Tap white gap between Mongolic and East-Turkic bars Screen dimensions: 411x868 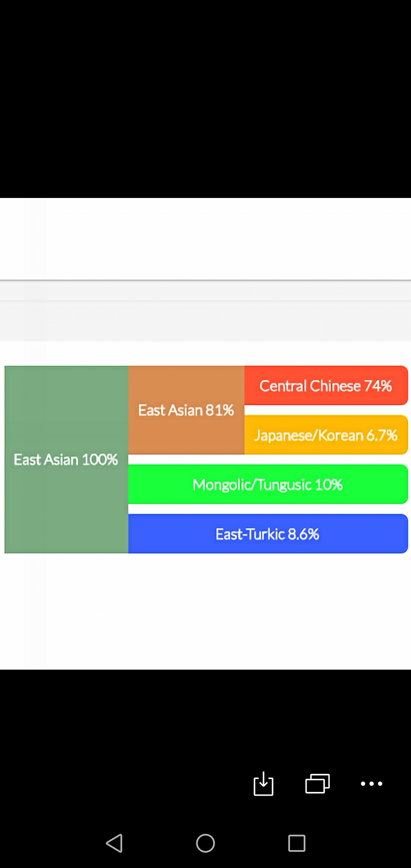(268, 509)
